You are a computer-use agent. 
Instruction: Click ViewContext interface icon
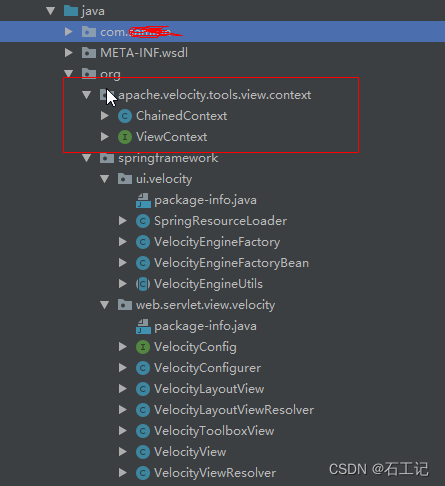[125, 137]
